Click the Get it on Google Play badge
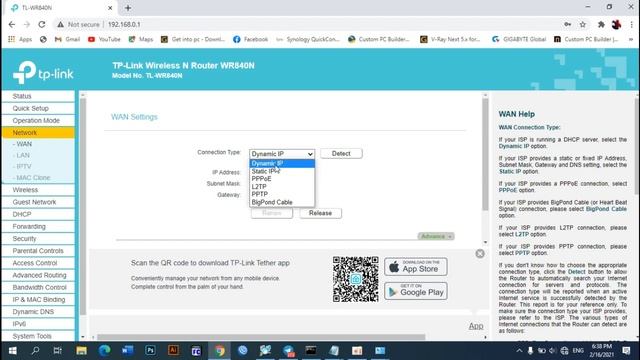Viewport: 640px width, 360px height. [416, 291]
